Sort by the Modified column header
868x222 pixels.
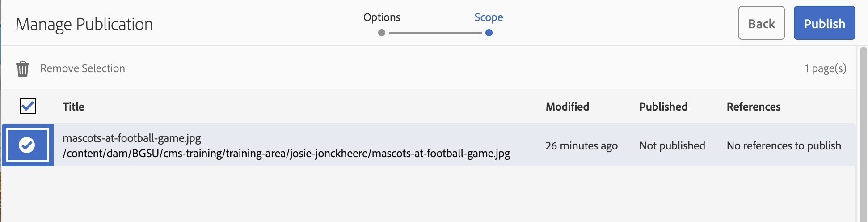[x=567, y=107]
